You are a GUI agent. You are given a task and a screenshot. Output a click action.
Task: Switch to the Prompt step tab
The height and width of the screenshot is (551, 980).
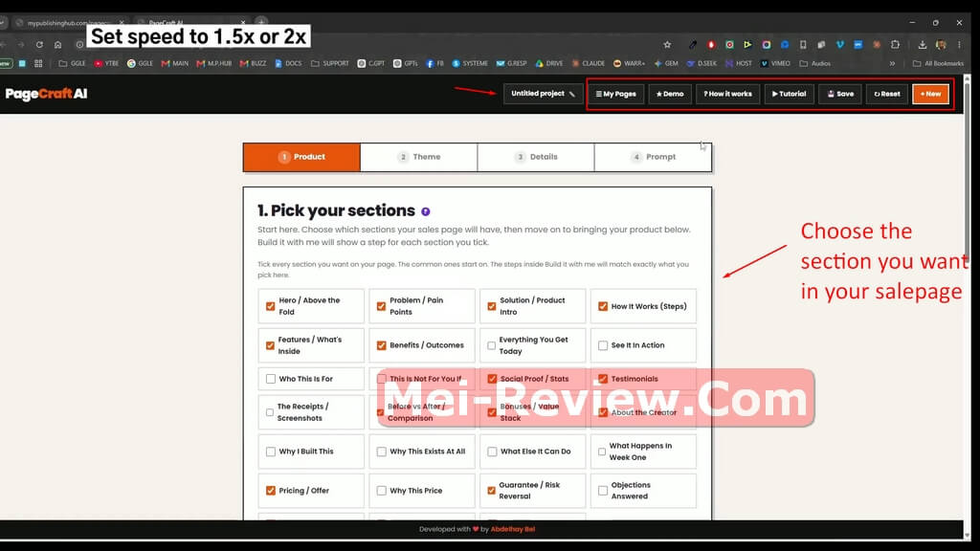(653, 157)
